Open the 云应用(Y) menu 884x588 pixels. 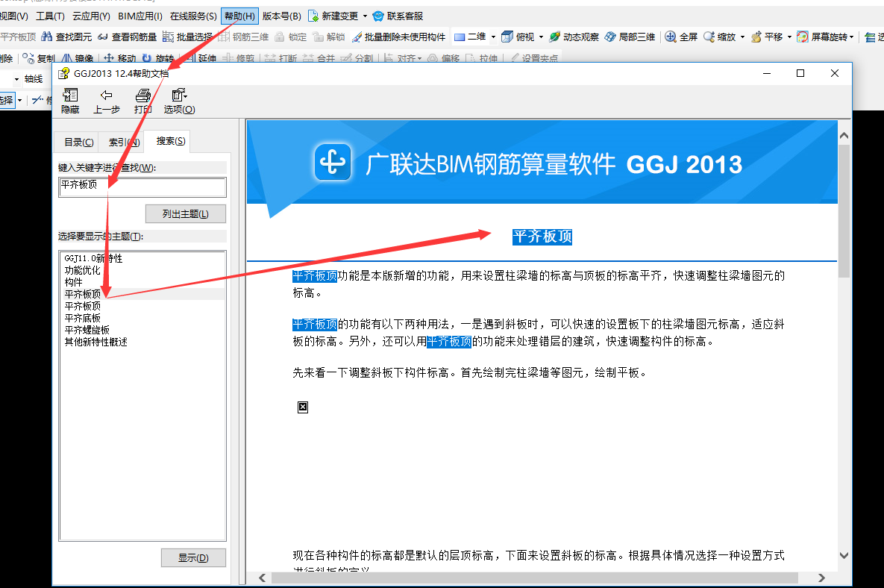(91, 16)
